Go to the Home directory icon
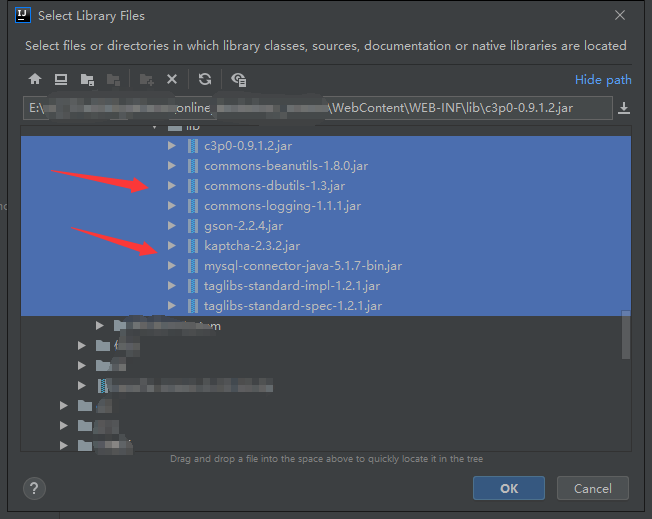Image resolution: width=652 pixels, height=519 pixels. [x=35, y=79]
